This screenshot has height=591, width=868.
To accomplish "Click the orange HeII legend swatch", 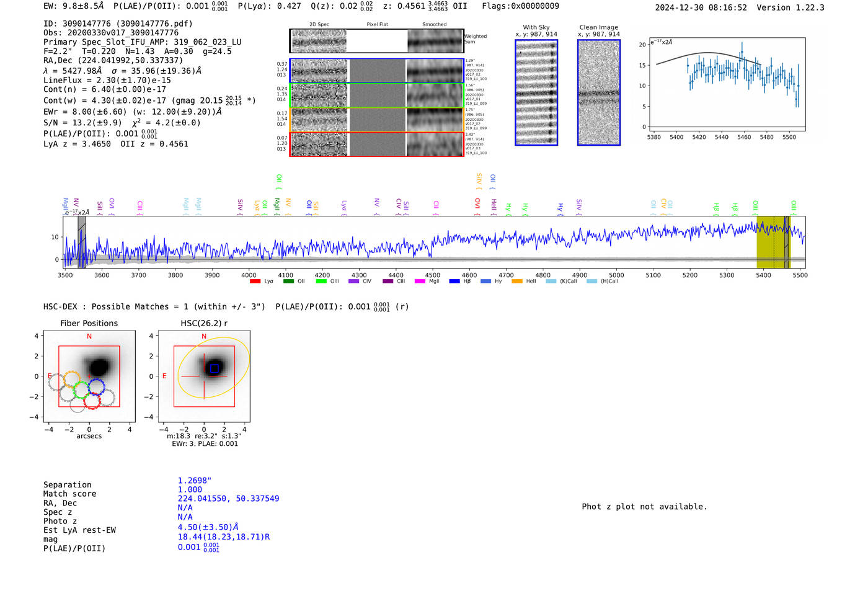I will coord(517,282).
